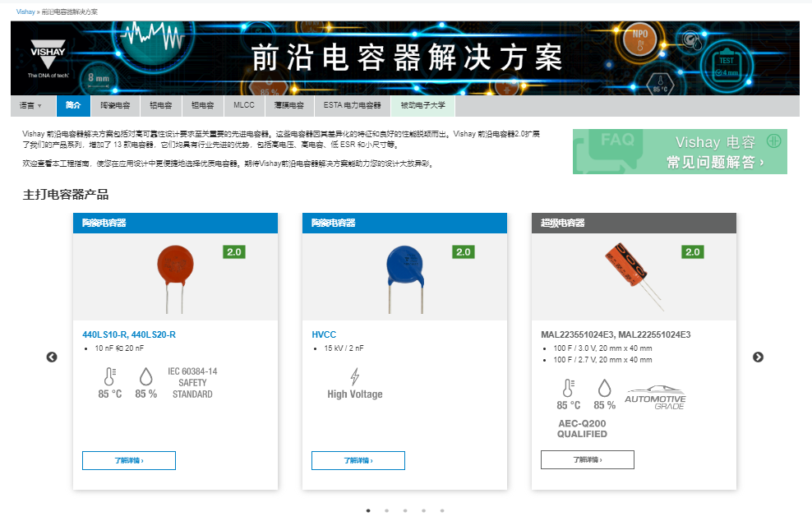
Task: Click the second card's blue 陶瓷电容器 header above HVCC
Action: click(x=404, y=224)
